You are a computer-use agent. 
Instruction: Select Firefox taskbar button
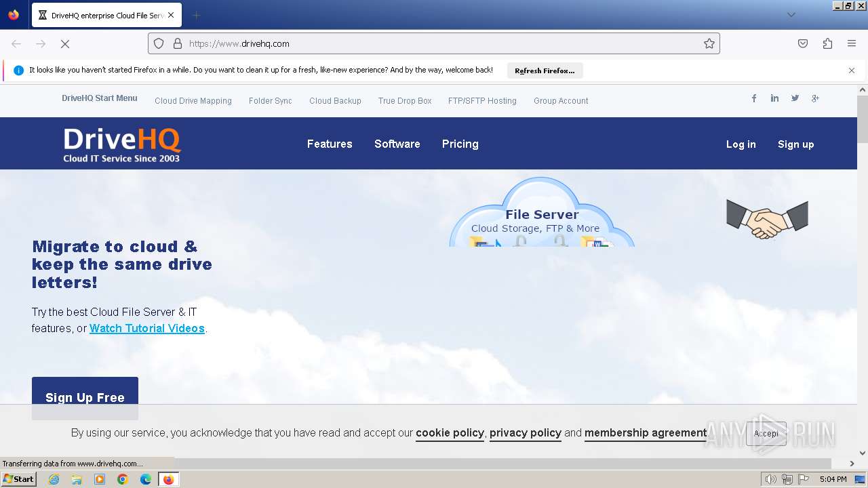168,479
